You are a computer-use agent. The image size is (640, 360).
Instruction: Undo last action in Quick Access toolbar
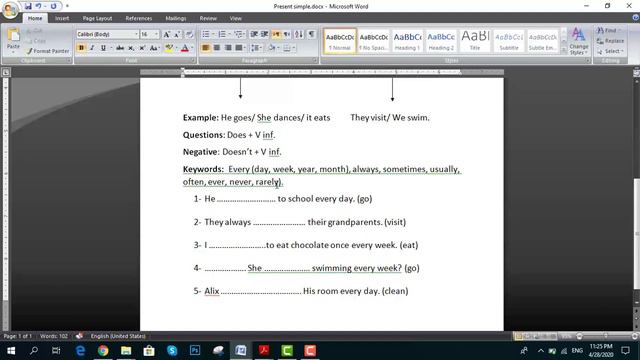[38, 6]
